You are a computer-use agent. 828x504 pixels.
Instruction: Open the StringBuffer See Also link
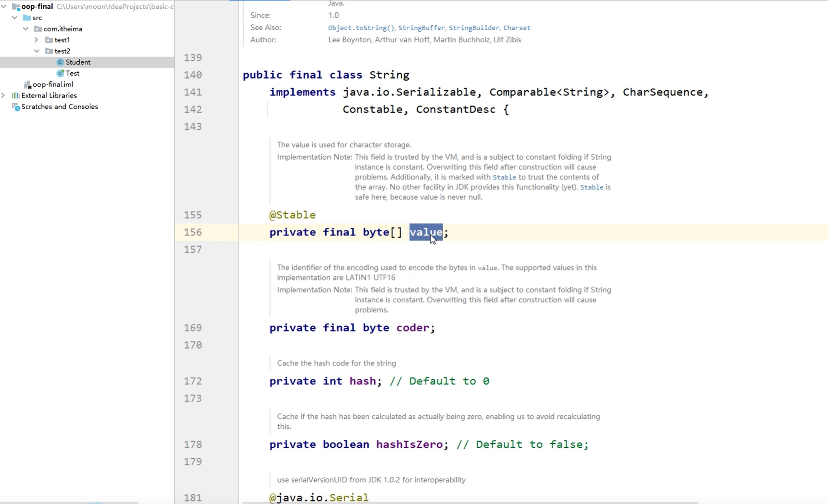tap(421, 28)
